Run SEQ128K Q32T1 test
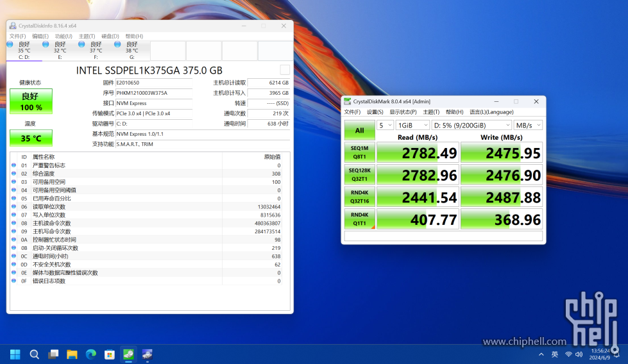 (360, 175)
